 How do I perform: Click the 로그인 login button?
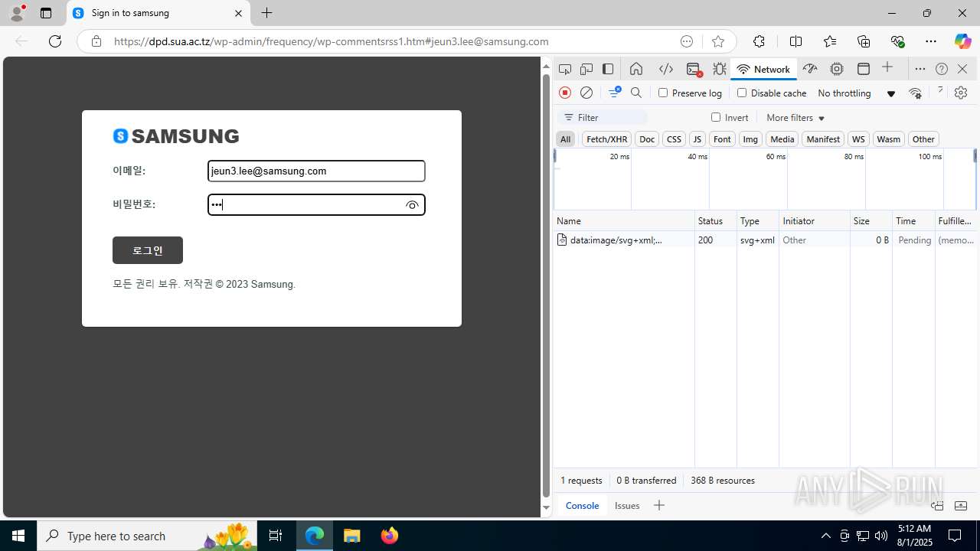coord(148,250)
